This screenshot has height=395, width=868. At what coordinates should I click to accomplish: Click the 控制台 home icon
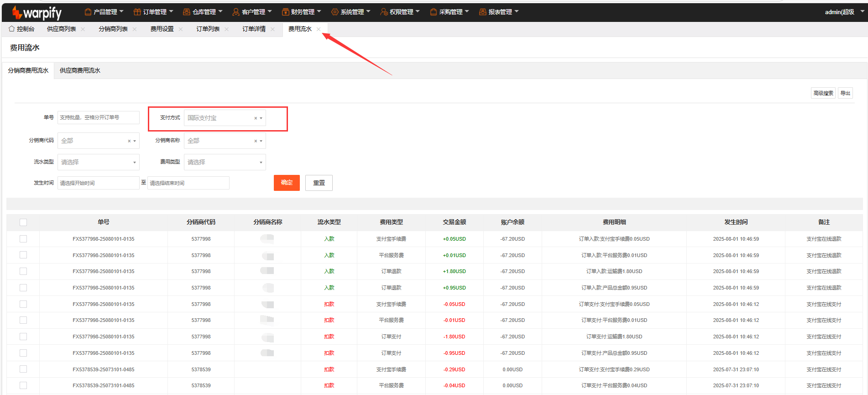coord(12,29)
